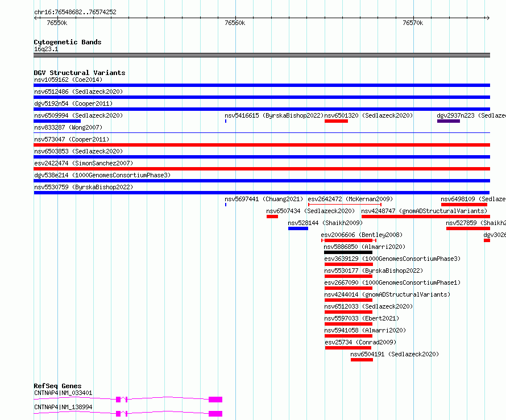
Task: Select the nsv573047 full-width red bar
Action: 262,145
